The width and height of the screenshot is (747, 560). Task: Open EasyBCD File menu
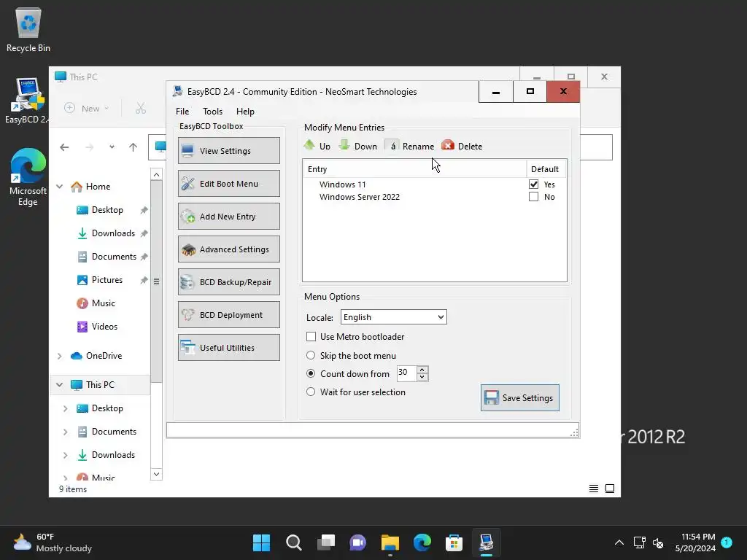point(182,112)
